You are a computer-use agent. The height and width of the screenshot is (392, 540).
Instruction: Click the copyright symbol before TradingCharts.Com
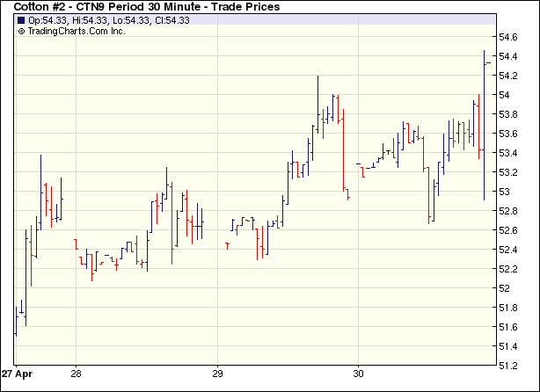tap(22, 31)
